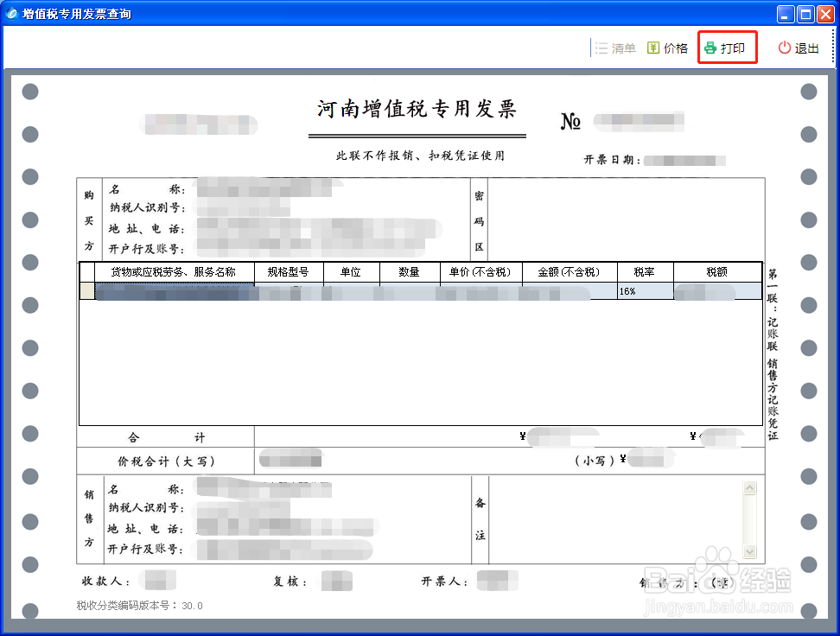Open the 打印 print function in the red box
This screenshot has height=636, width=840.
click(727, 48)
